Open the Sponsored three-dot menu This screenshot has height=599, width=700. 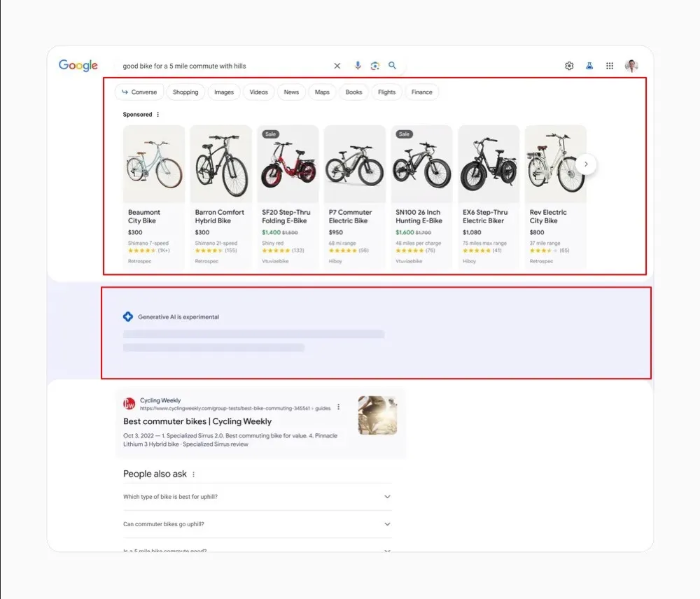(x=157, y=115)
